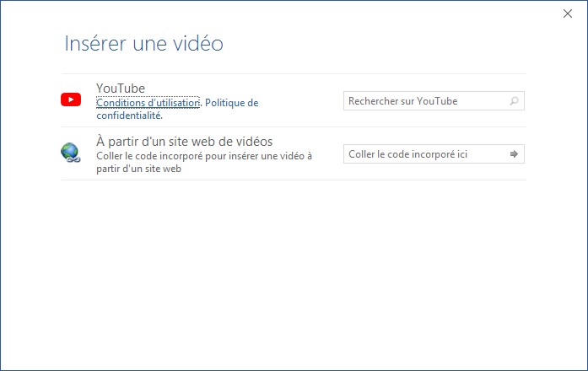This screenshot has height=371, width=588.
Task: Focus the Rechercher sur YouTube search field
Action: [x=434, y=101]
